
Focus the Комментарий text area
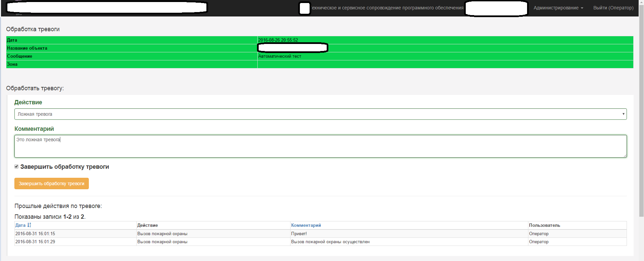pyautogui.click(x=320, y=146)
